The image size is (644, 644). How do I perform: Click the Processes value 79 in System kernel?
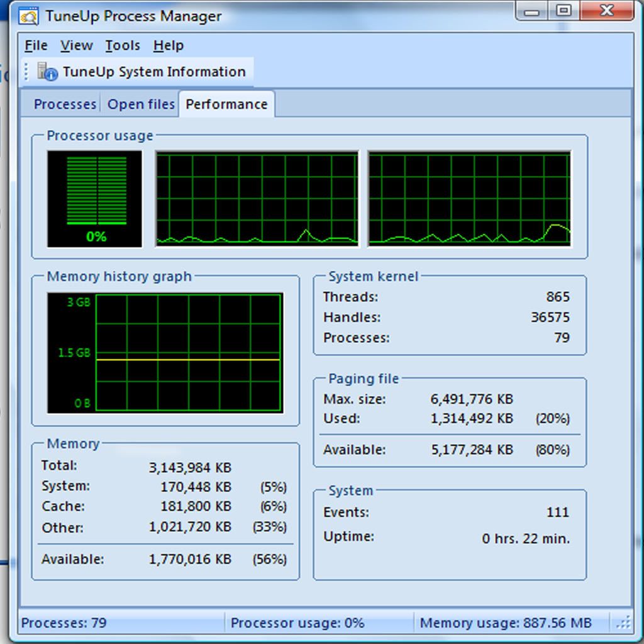(x=562, y=338)
